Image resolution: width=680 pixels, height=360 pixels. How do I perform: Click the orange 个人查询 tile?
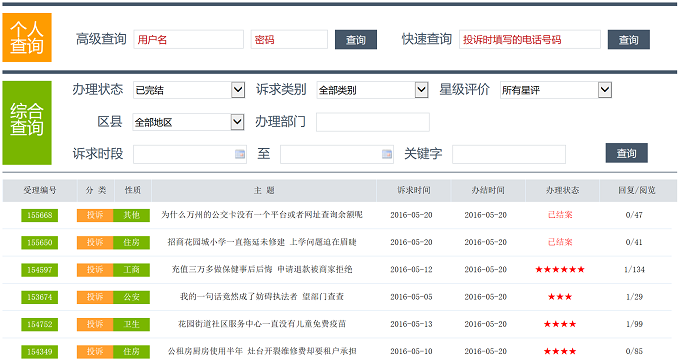pos(27,37)
